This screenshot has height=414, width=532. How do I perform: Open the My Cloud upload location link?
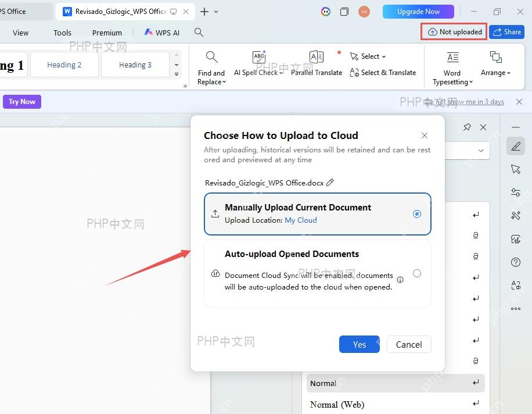[x=301, y=220]
